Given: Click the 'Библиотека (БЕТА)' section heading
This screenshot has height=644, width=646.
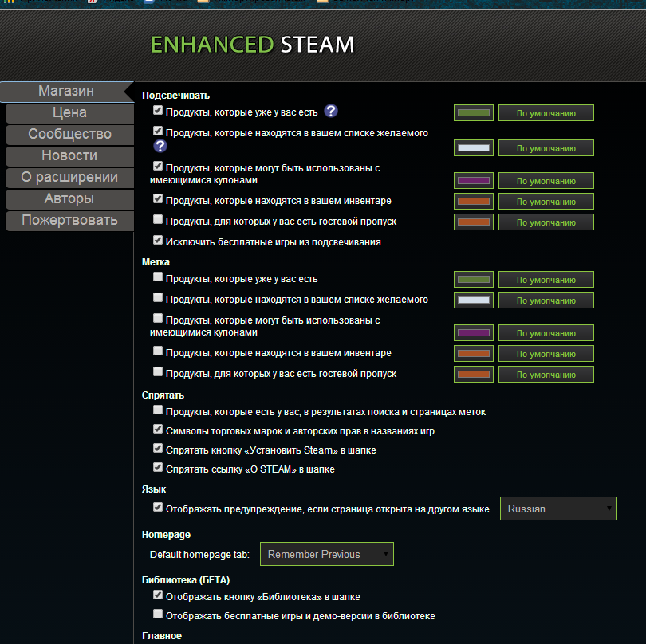Looking at the screenshot, I should point(186,580).
